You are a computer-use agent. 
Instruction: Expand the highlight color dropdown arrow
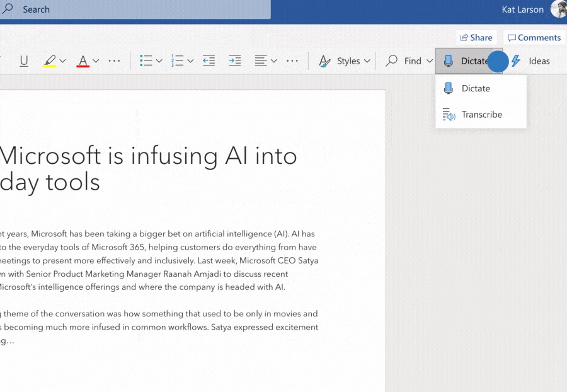[x=63, y=61]
